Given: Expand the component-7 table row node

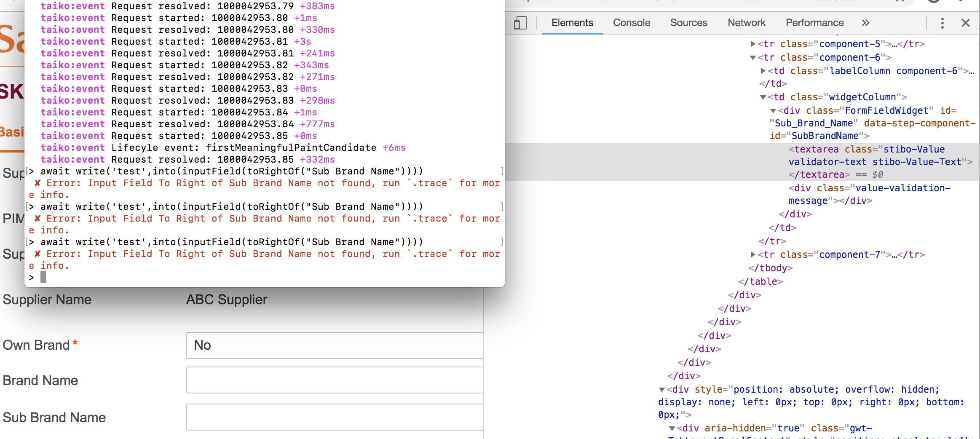Looking at the screenshot, I should (753, 254).
